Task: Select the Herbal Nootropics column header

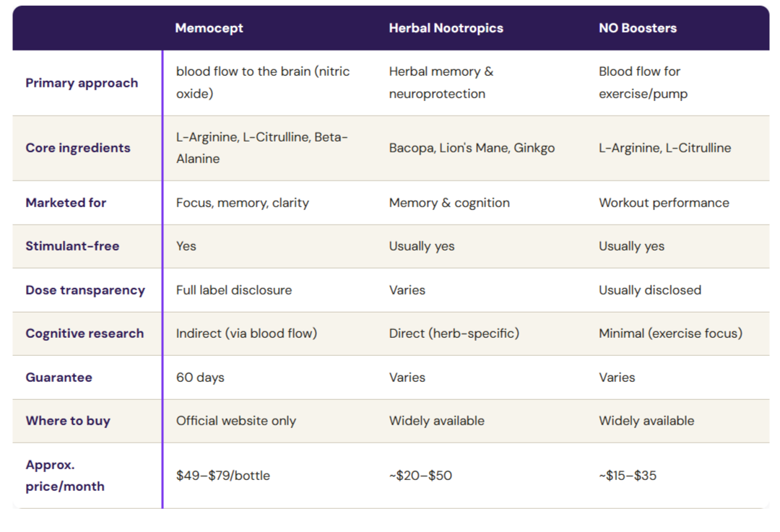Action: pyautogui.click(x=446, y=28)
